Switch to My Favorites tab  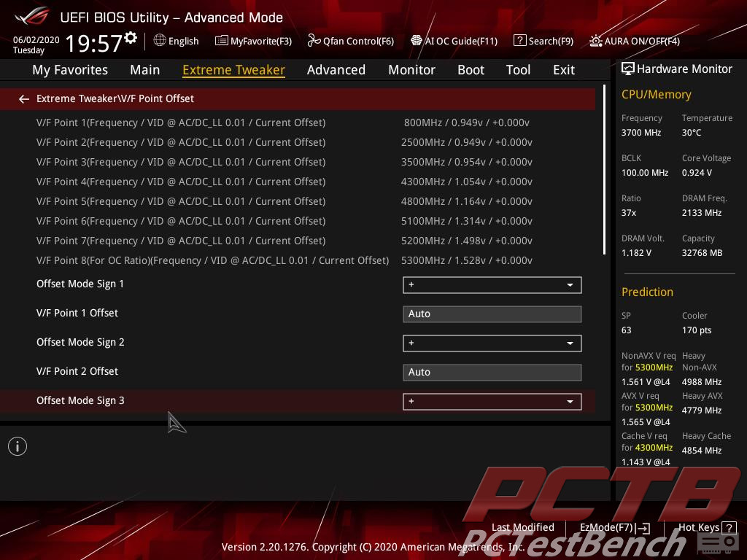click(x=70, y=70)
